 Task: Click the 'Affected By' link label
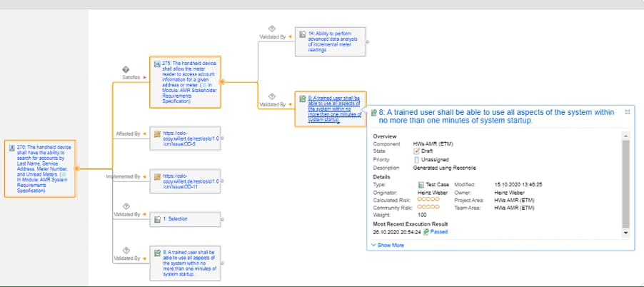[128, 134]
